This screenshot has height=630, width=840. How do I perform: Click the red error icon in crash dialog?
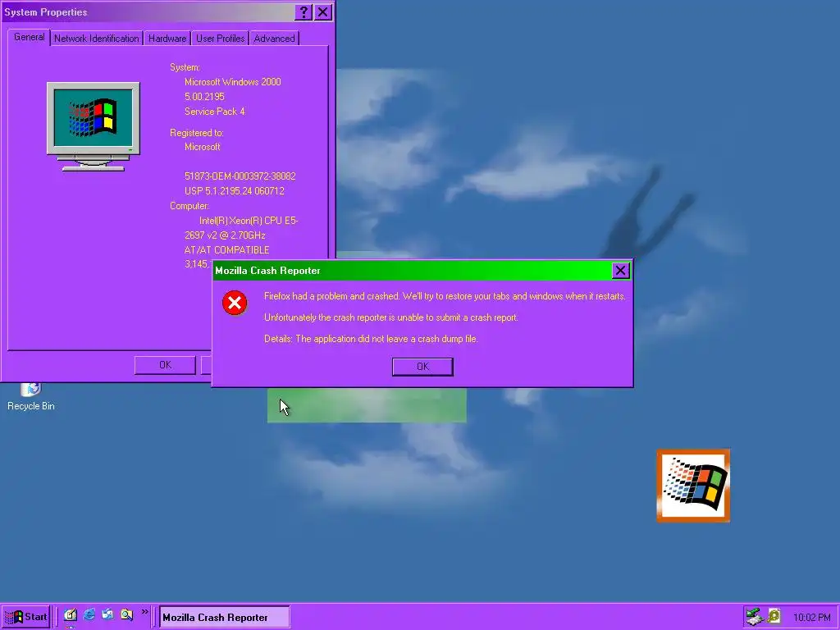(235, 303)
